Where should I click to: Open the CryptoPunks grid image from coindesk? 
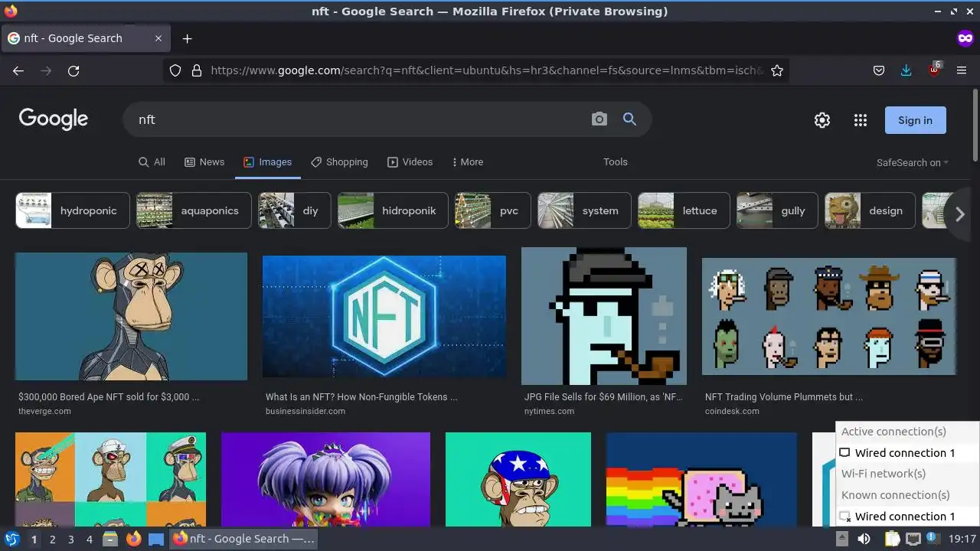829,316
